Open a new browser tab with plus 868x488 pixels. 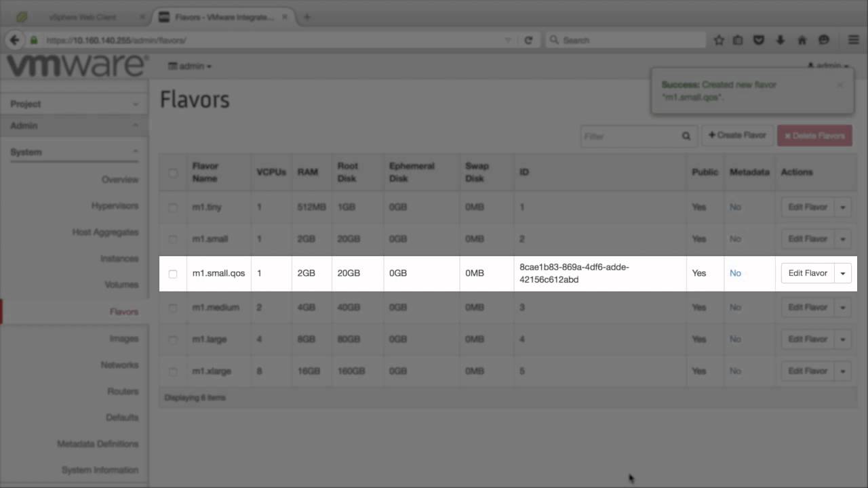point(307,17)
